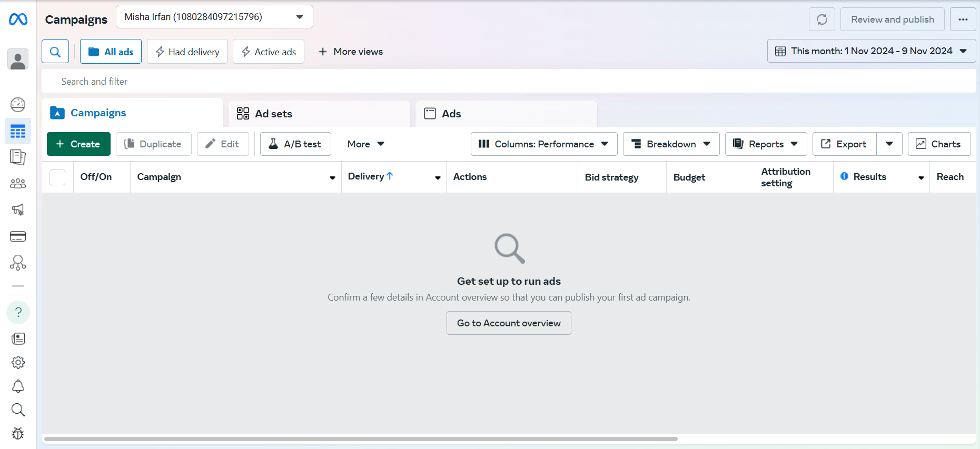Open Account overview gauge icon in sidebar
Screen dimensions: 980x449
pos(18,105)
